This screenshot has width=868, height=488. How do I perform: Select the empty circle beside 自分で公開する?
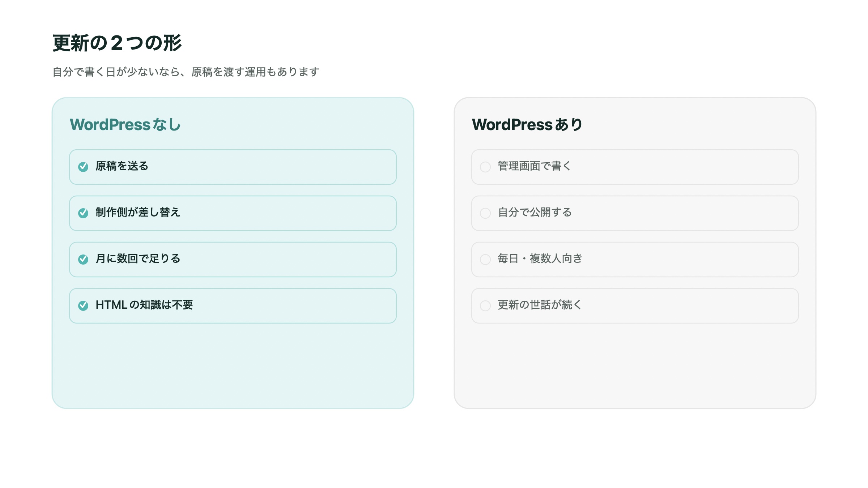click(x=485, y=213)
